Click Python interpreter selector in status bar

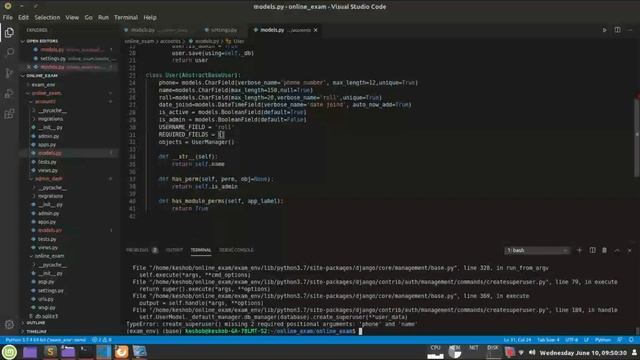tap(45, 340)
